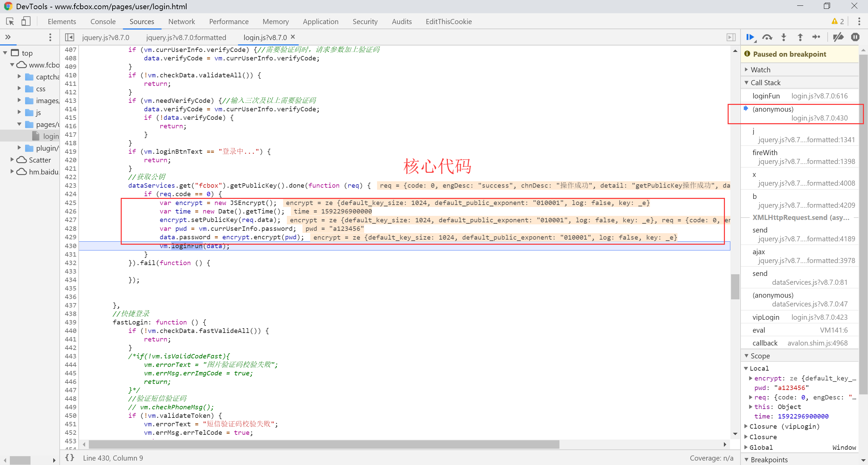Step over next function call
868x465 pixels.
[767, 37]
